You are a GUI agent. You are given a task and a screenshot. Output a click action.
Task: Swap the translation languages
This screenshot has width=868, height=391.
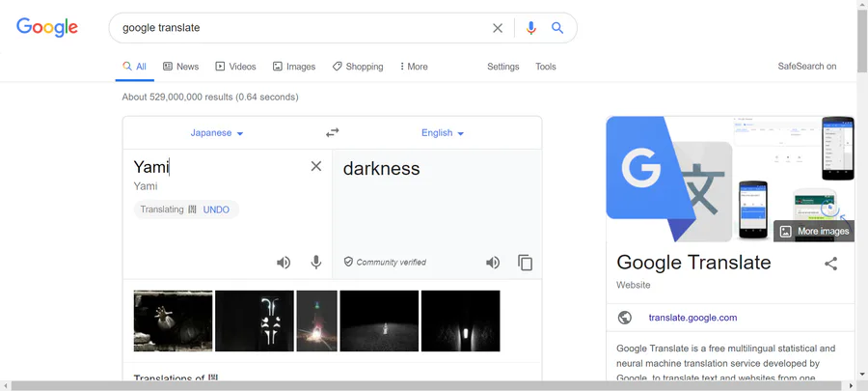point(332,133)
